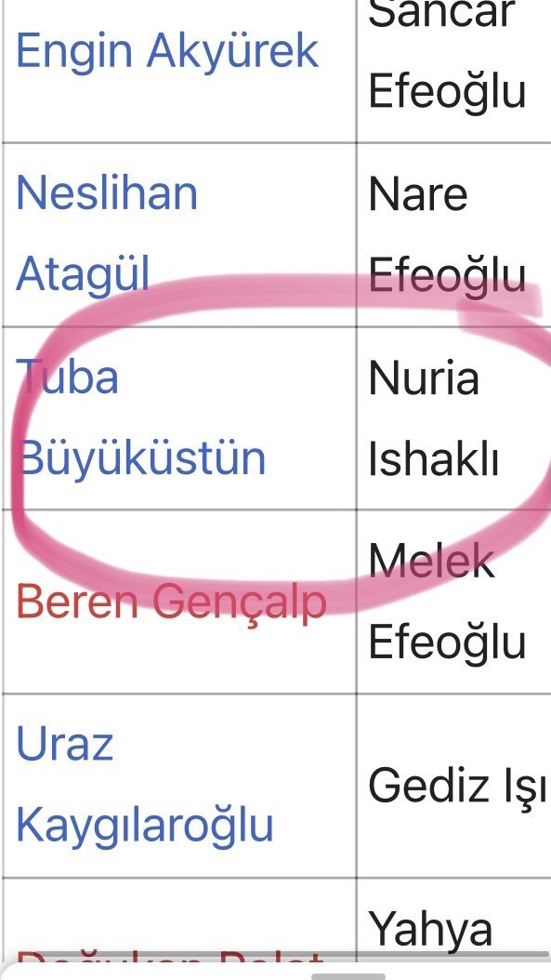Open the Engin Akyürek actor link

(167, 51)
